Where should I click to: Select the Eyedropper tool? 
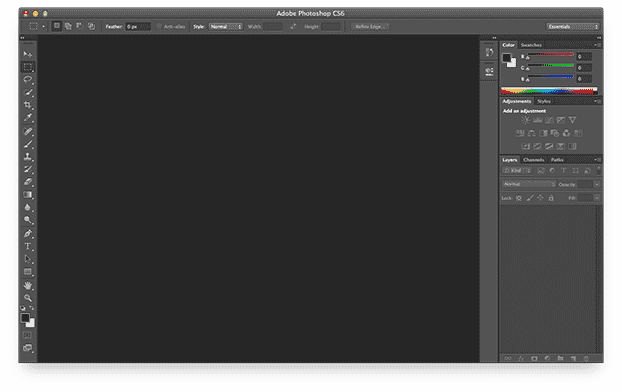(x=27, y=117)
